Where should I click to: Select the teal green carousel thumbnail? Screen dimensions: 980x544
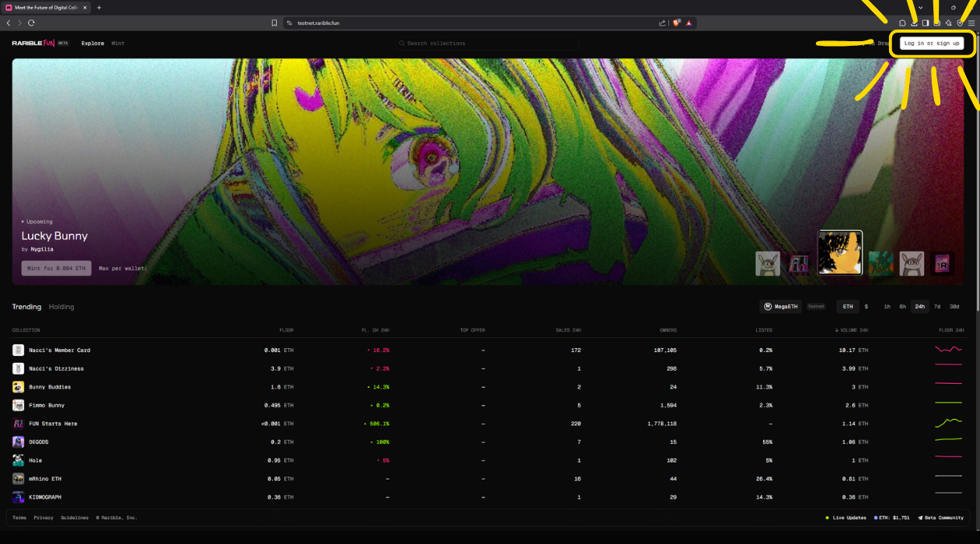[x=880, y=263]
